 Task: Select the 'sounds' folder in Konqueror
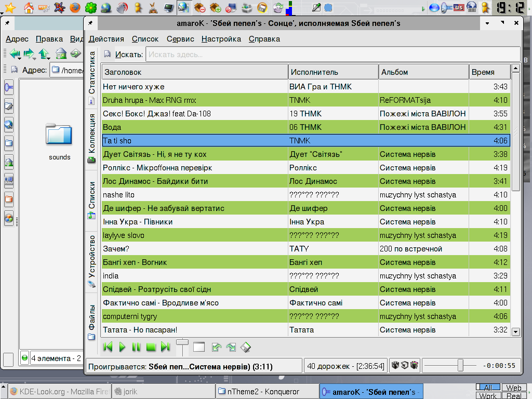point(60,142)
